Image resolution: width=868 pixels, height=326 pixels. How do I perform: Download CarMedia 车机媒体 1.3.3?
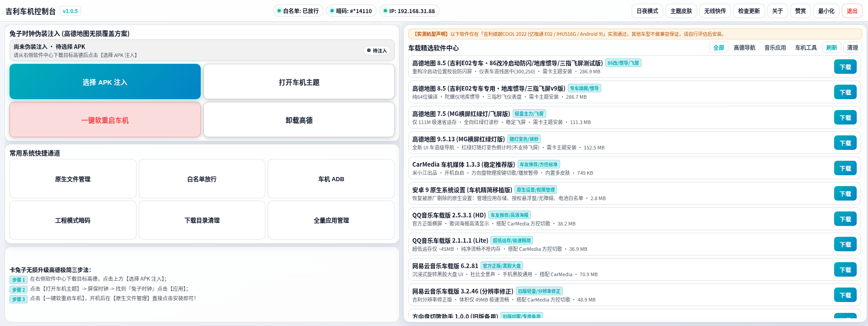click(x=845, y=168)
